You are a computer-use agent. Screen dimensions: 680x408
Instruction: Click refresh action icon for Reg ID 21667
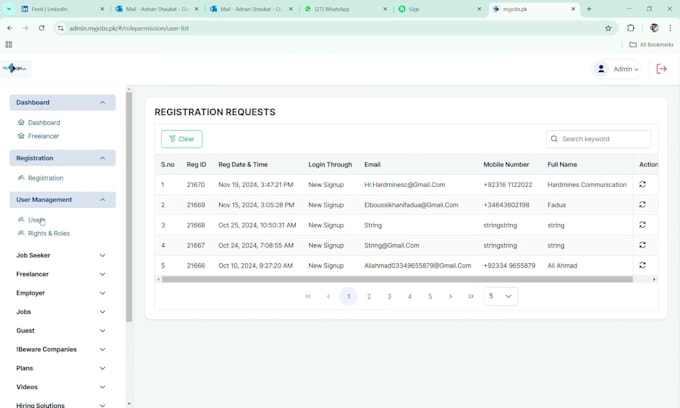[x=642, y=245]
